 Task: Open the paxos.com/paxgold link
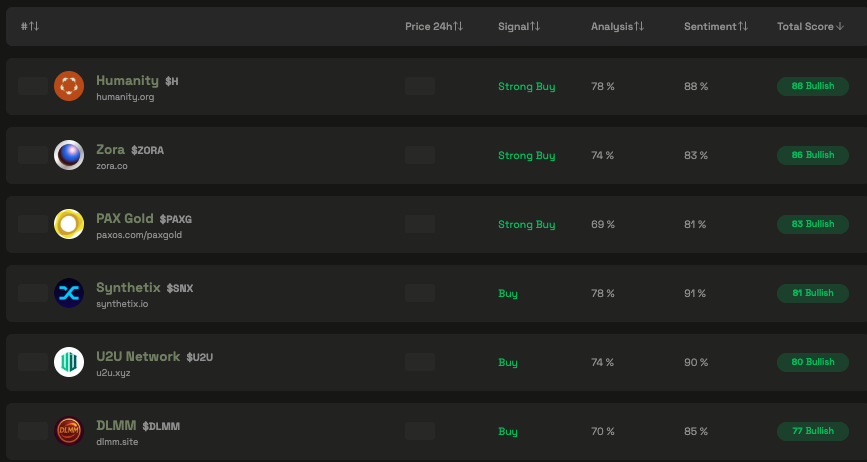coord(139,235)
